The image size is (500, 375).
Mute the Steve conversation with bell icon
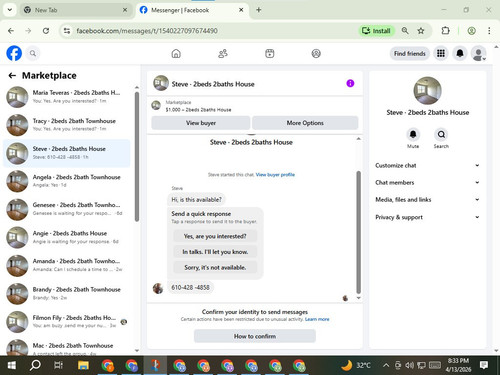[x=413, y=134]
